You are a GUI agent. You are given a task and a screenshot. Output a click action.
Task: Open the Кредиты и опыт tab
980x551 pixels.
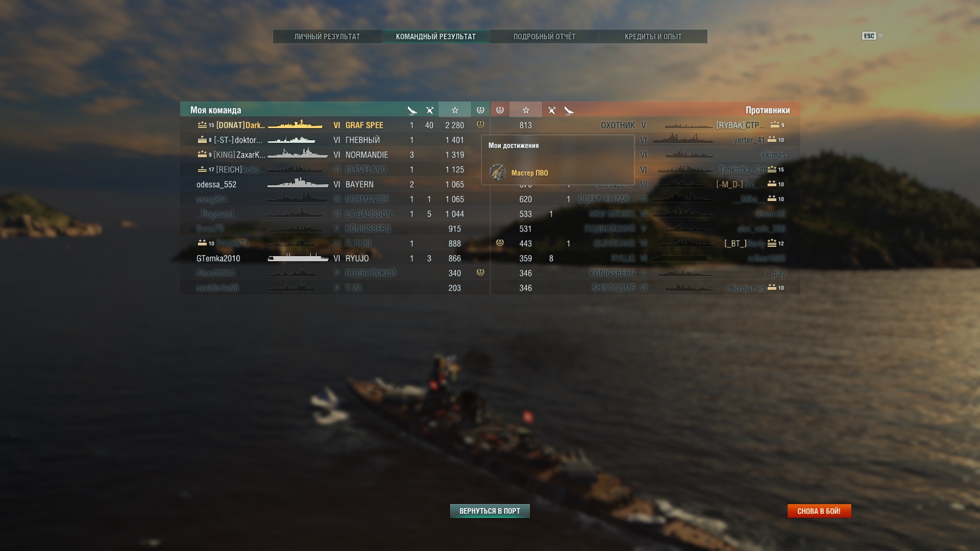click(x=653, y=37)
